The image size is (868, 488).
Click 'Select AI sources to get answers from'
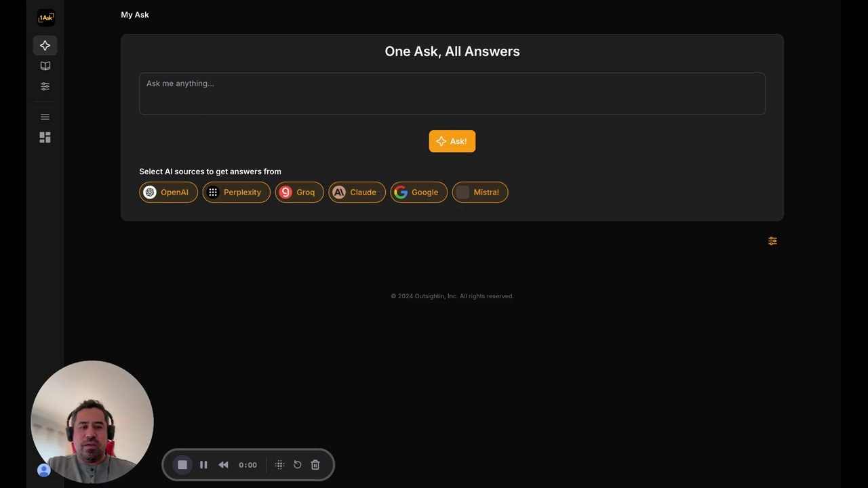pyautogui.click(x=210, y=171)
